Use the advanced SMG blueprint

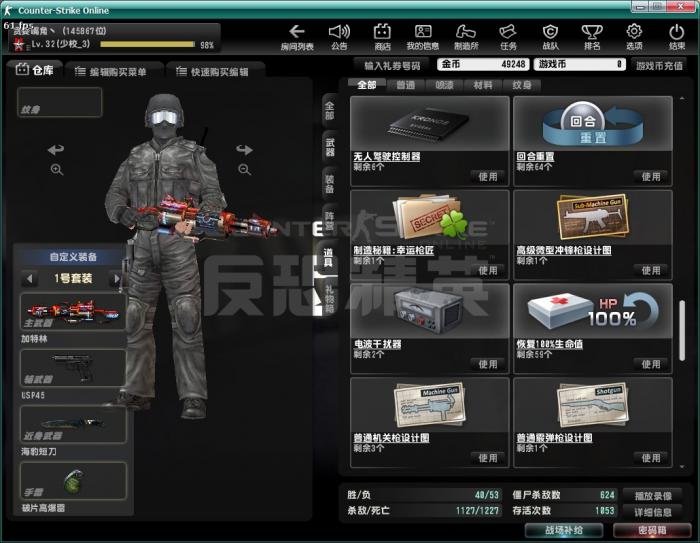pos(651,271)
